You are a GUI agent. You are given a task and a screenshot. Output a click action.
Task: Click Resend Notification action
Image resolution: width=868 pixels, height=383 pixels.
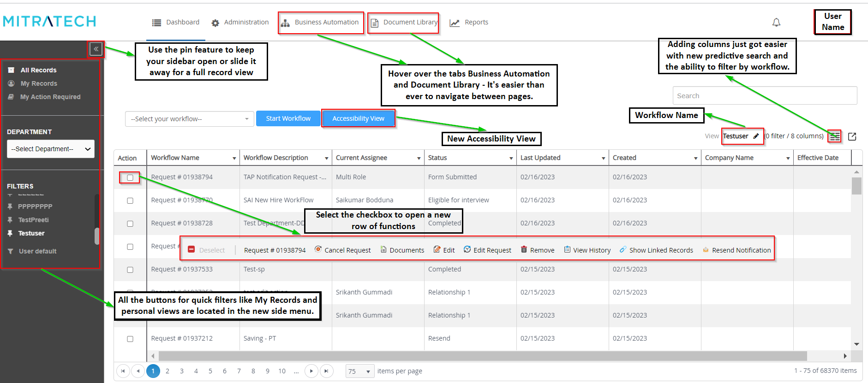(736, 250)
